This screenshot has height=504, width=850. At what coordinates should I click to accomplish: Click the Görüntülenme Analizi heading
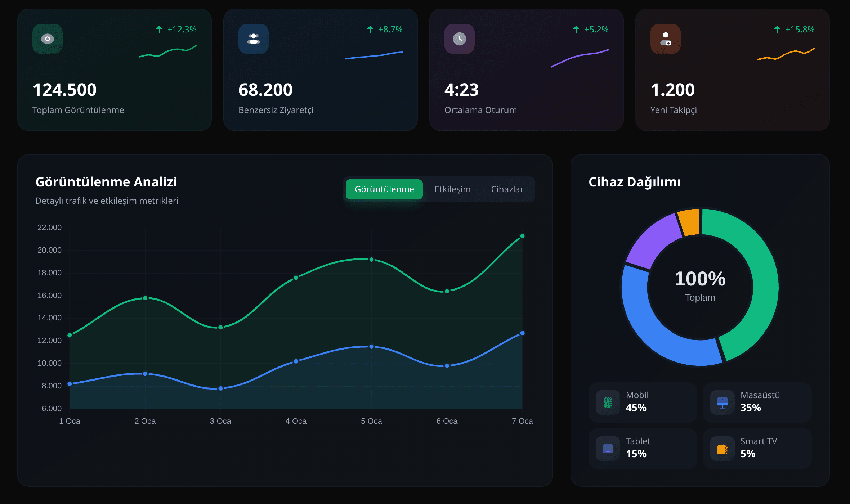(106, 182)
